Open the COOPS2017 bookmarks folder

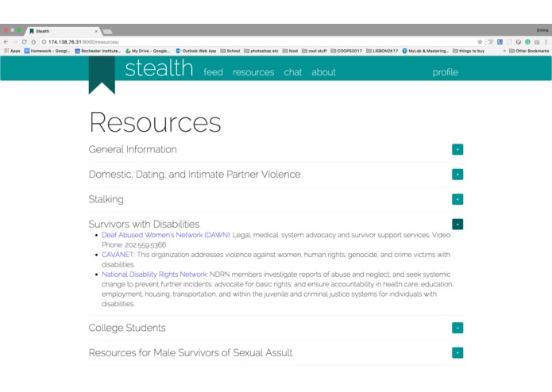(x=346, y=51)
